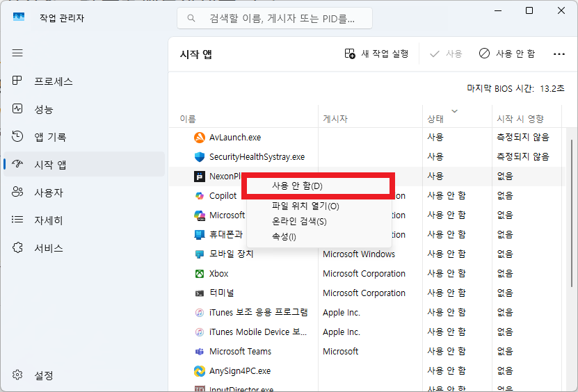Choose 파일 위치 열기(O) in context menu
The image size is (578, 392).
[319, 206]
